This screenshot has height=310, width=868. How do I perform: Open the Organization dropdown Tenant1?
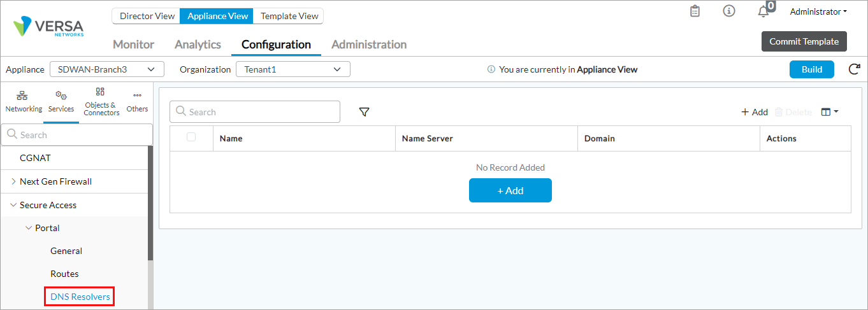click(x=293, y=69)
